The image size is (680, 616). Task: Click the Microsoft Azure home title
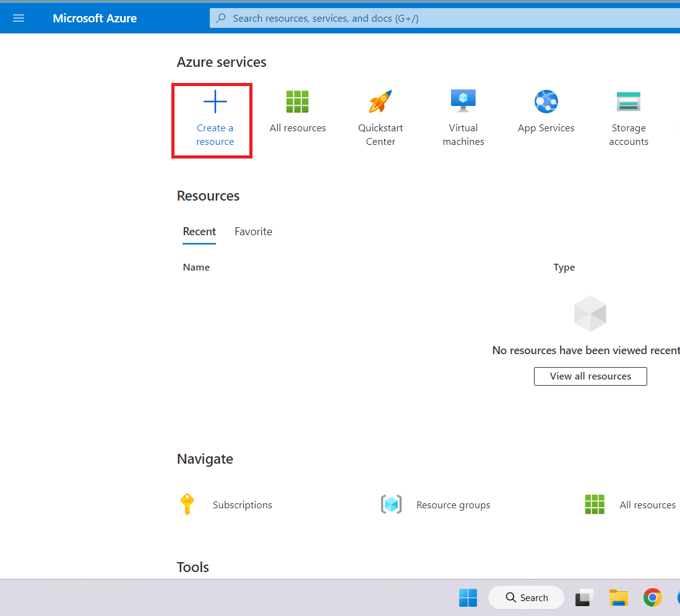click(x=95, y=18)
